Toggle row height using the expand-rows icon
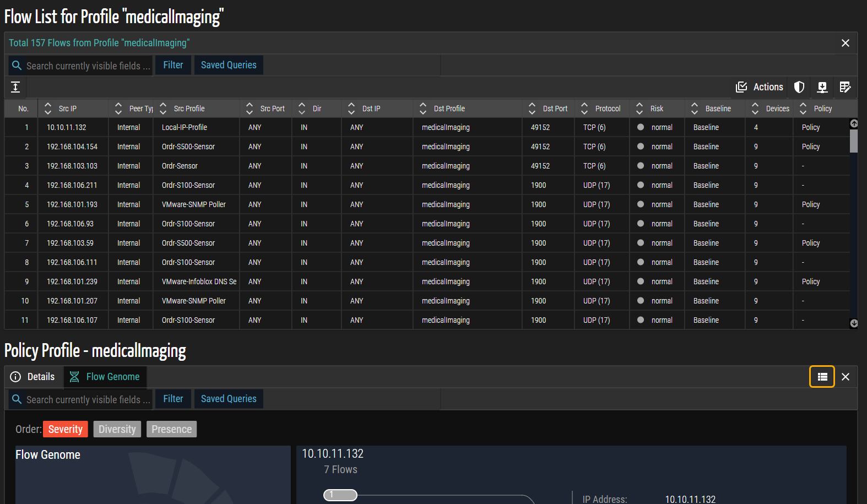 coord(15,87)
